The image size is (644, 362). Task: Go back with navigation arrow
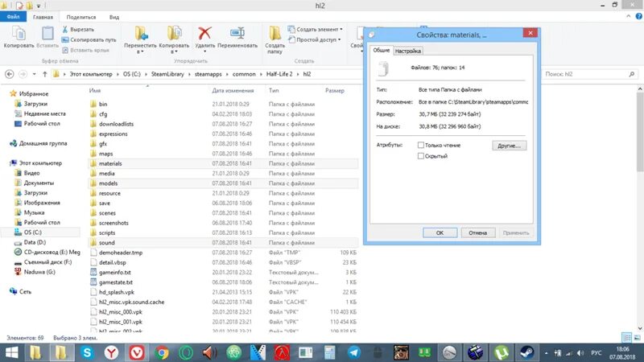coord(10,74)
